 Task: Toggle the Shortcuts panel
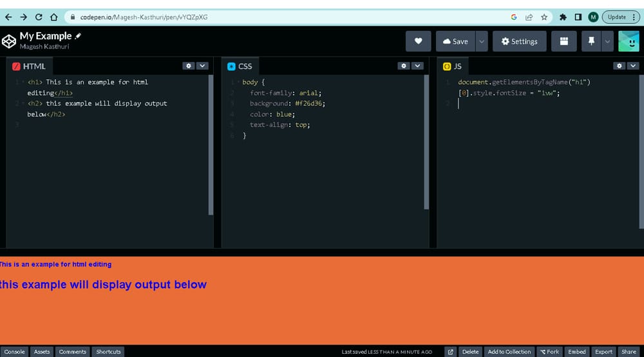(x=108, y=352)
